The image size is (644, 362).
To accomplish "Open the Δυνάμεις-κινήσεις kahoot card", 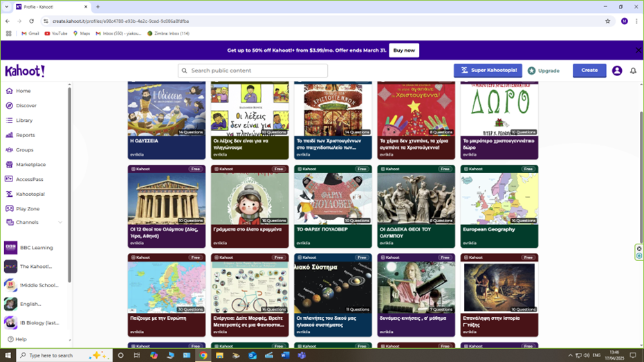I will click(416, 295).
